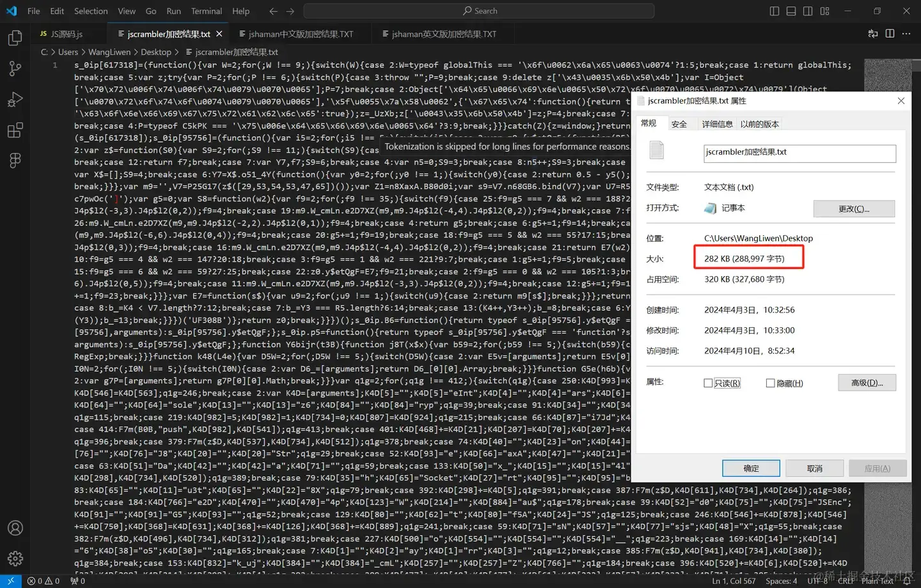Image resolution: width=921 pixels, height=588 pixels.
Task: Open the Customize Layout icon
Action: click(824, 11)
